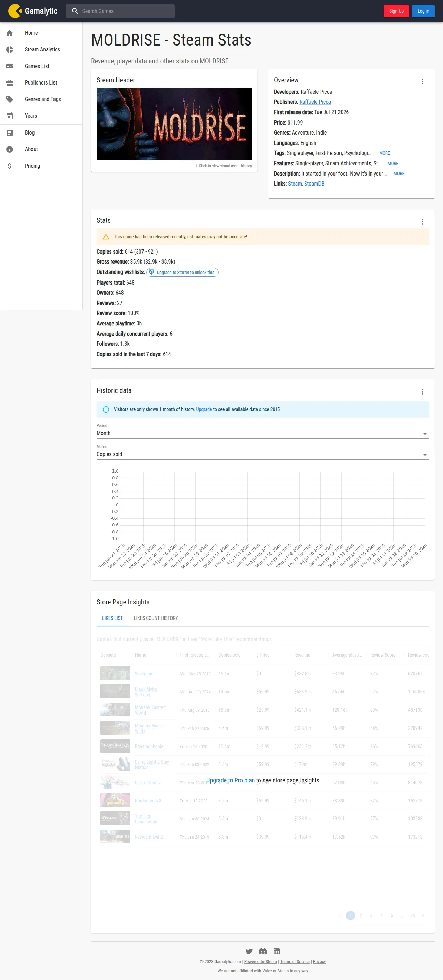Switch to the Likes List tab
443x980 pixels.
tap(112, 618)
